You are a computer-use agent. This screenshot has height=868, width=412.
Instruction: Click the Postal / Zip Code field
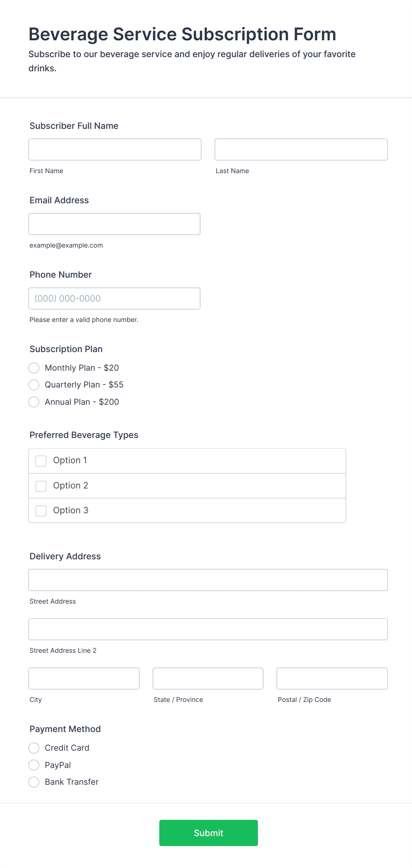[332, 678]
